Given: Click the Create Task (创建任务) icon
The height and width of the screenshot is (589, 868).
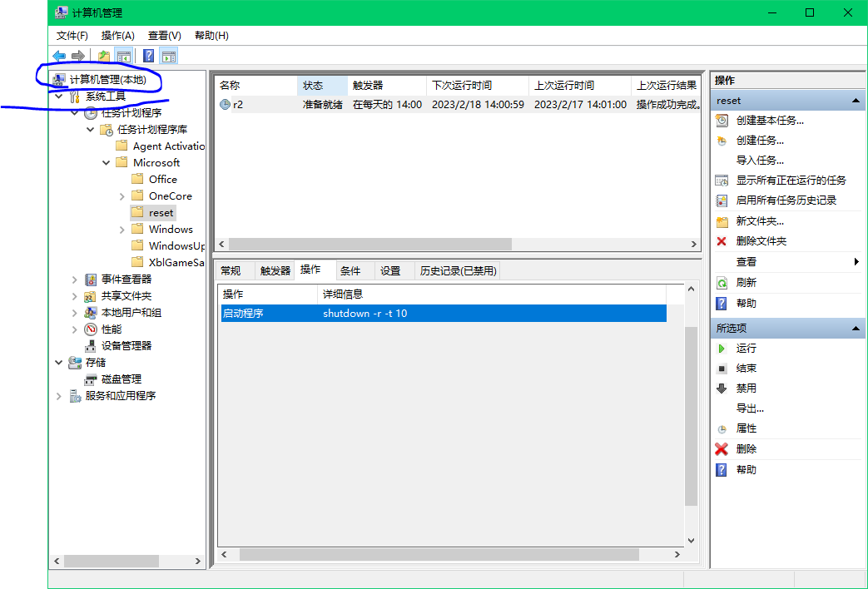Looking at the screenshot, I should 722,141.
